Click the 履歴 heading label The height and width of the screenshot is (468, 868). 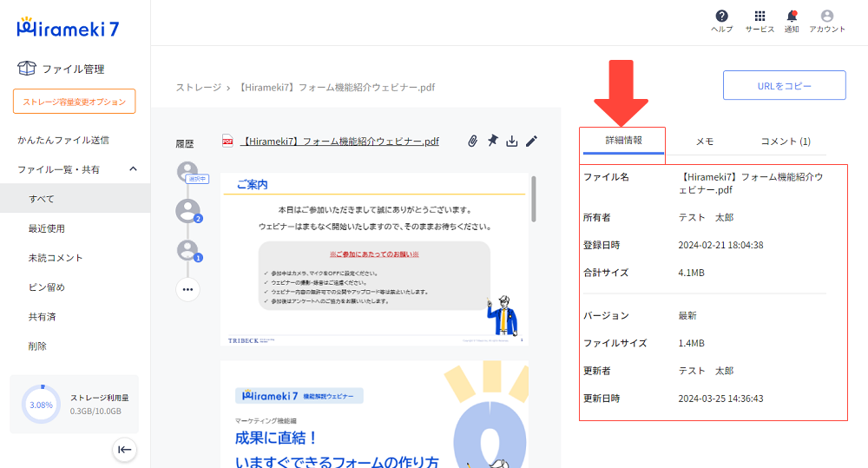(x=184, y=144)
